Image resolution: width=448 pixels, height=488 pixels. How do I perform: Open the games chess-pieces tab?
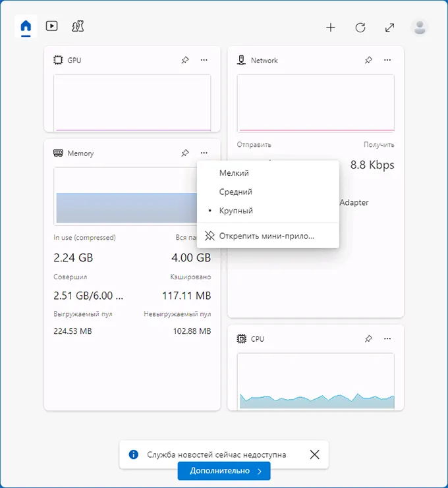[78, 26]
